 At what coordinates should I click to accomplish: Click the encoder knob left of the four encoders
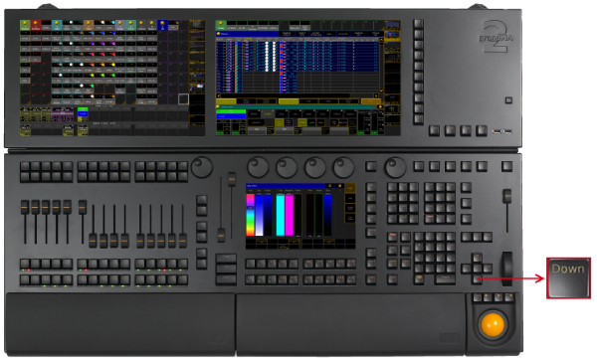point(202,167)
